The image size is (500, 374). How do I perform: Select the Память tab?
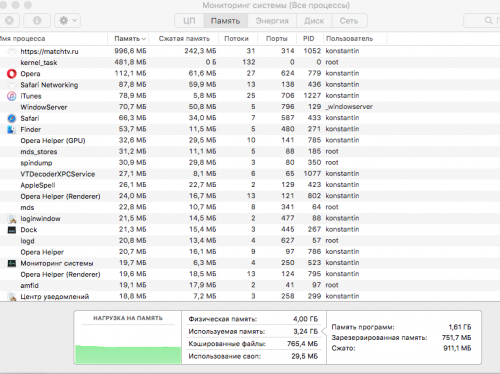tap(226, 21)
